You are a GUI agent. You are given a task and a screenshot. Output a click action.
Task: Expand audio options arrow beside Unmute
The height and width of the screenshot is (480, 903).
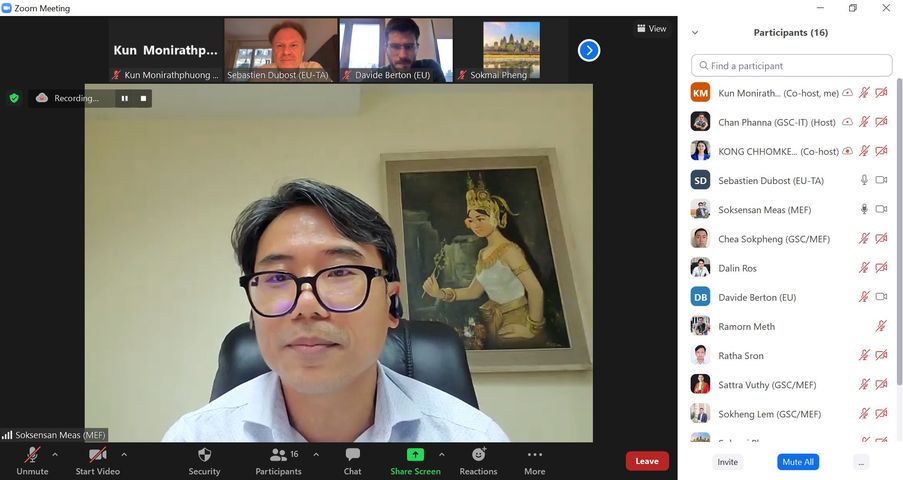point(55,454)
